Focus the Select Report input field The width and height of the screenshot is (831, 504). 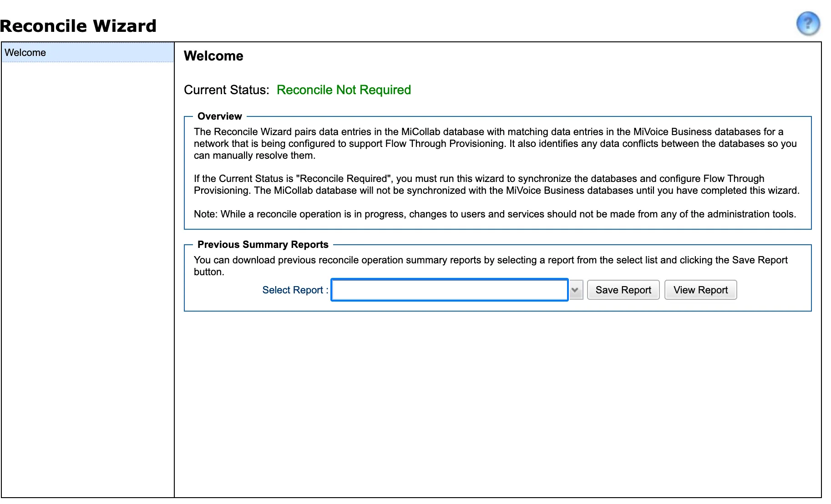tap(450, 290)
